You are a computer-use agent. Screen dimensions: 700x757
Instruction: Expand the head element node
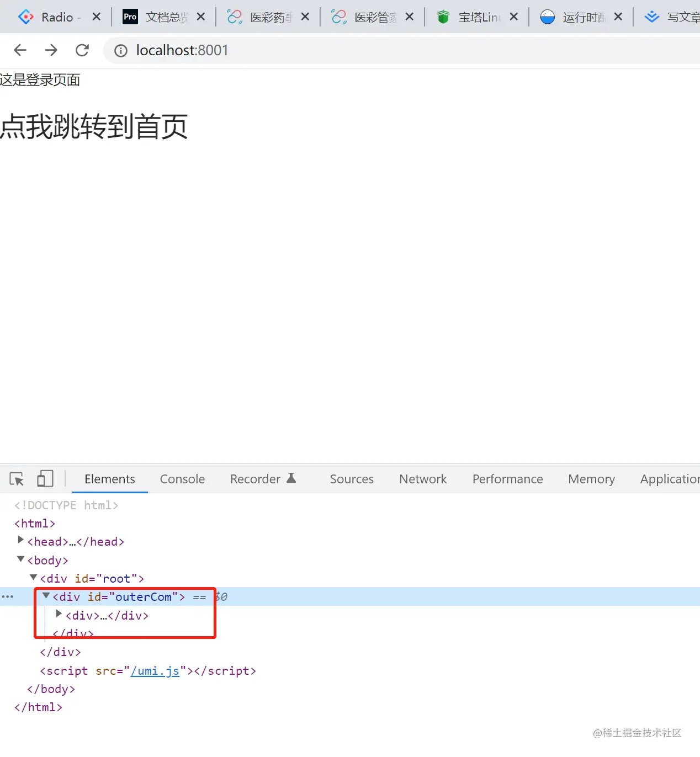(20, 540)
